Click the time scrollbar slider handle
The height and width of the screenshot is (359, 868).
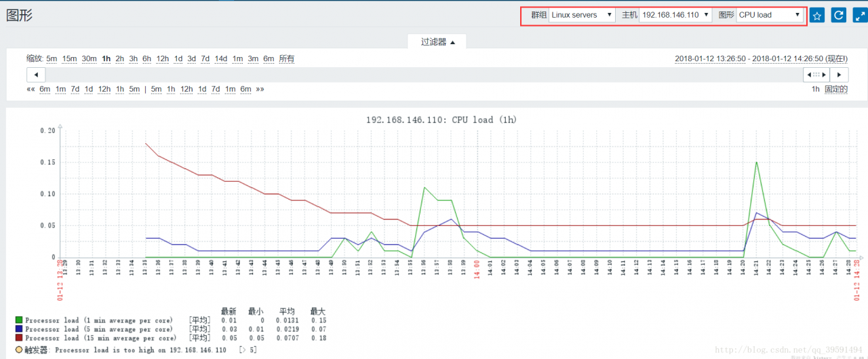816,75
